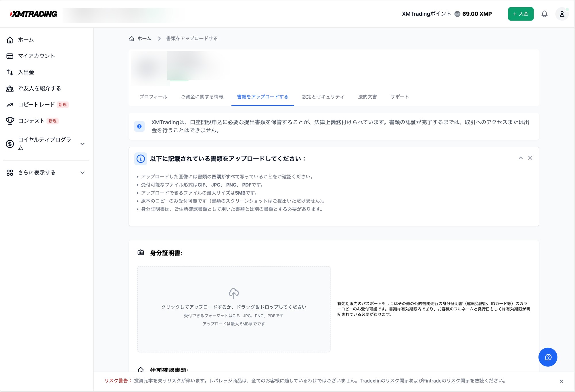Click the 69.00 XMP points balance

(477, 14)
